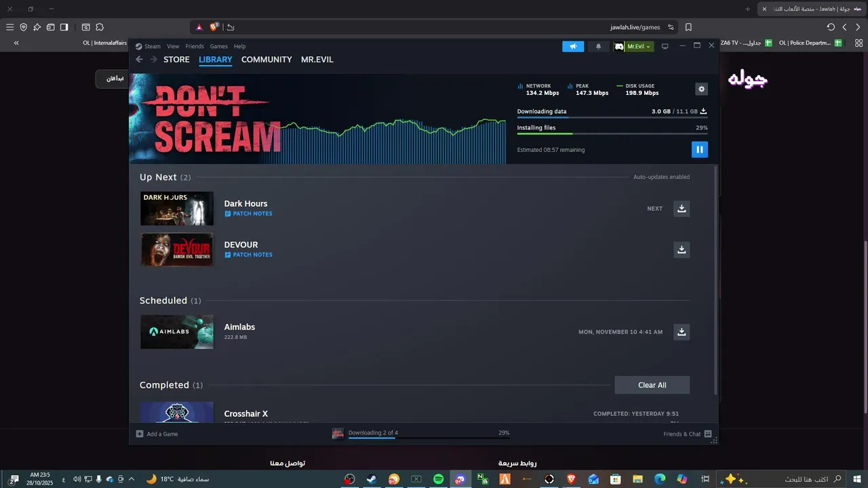The height and width of the screenshot is (488, 868).
Task: Open the Games menu
Action: [218, 46]
